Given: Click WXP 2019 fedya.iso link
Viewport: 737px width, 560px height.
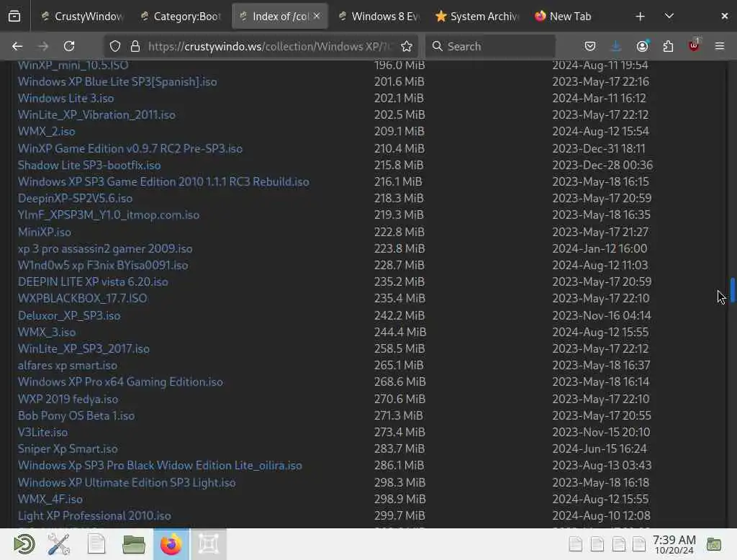Looking at the screenshot, I should point(68,399).
